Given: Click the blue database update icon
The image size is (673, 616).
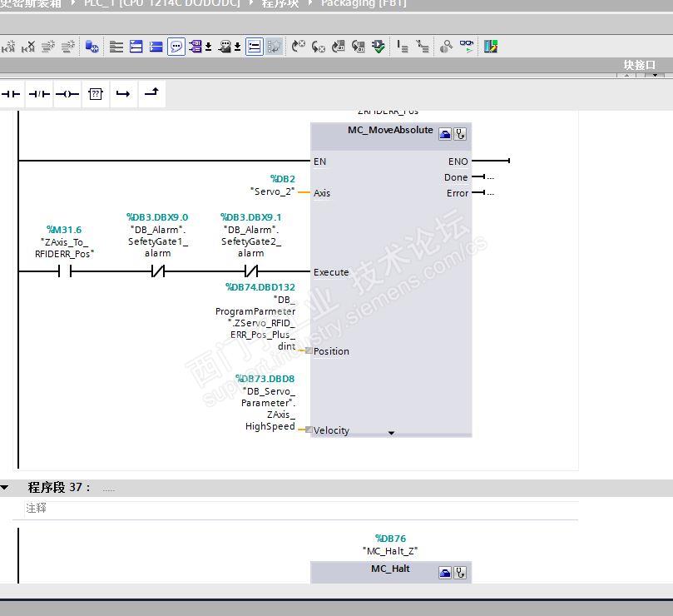Looking at the screenshot, I should point(92,46).
